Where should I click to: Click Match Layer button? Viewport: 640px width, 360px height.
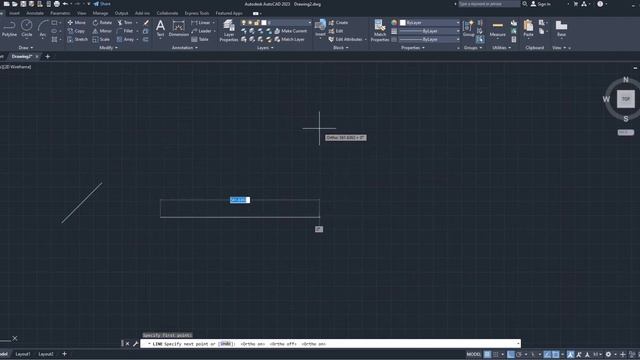[x=289, y=39]
